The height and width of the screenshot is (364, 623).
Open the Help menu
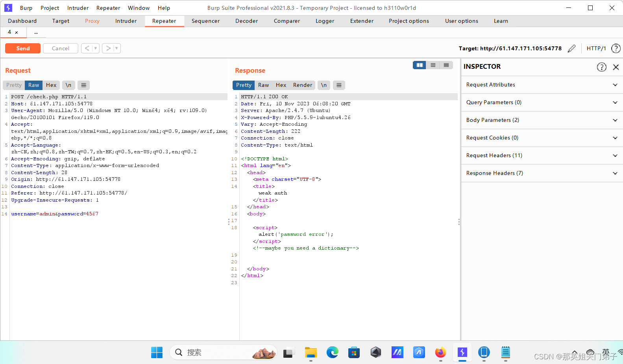coord(164,8)
